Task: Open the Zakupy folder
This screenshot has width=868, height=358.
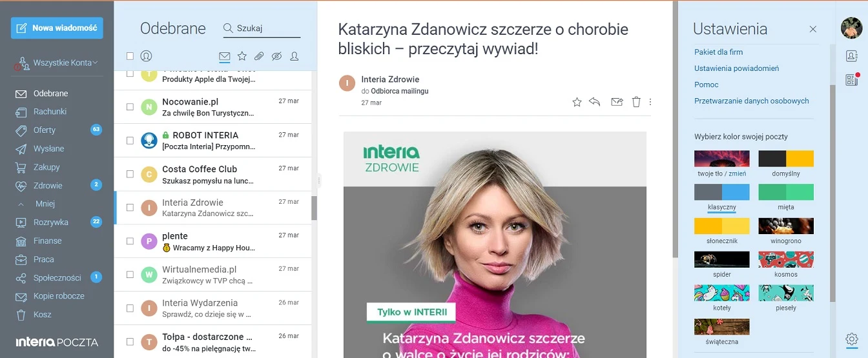Action: tap(46, 167)
